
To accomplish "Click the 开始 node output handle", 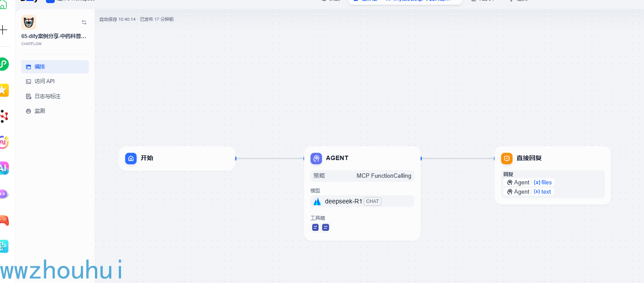I will (236, 158).
